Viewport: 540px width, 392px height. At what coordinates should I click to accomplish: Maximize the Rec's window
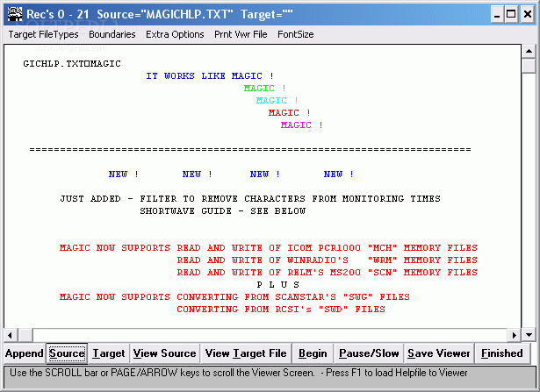click(511, 15)
